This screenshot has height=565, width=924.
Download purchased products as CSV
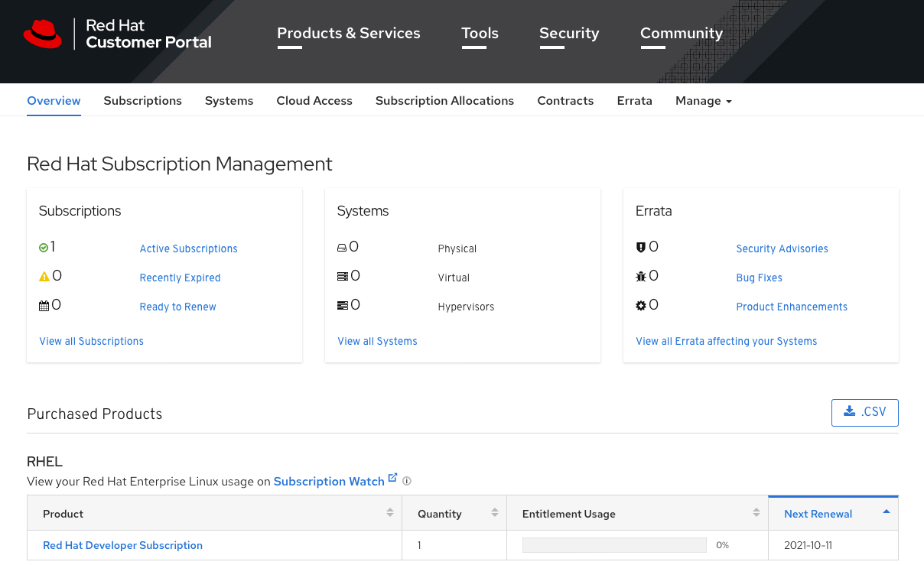click(x=864, y=412)
